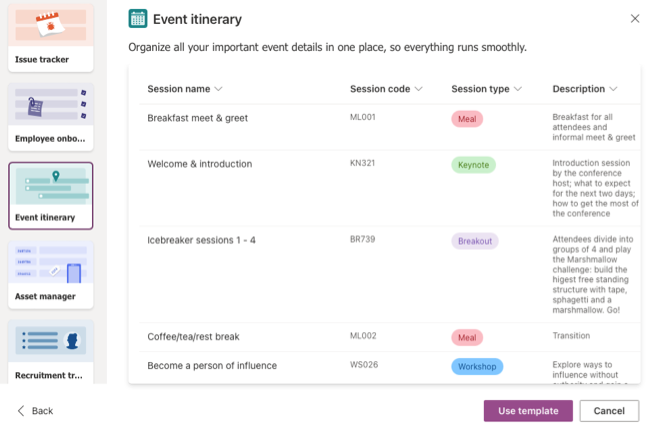Close the template dialog with X
The height and width of the screenshot is (426, 650).
coord(635,19)
